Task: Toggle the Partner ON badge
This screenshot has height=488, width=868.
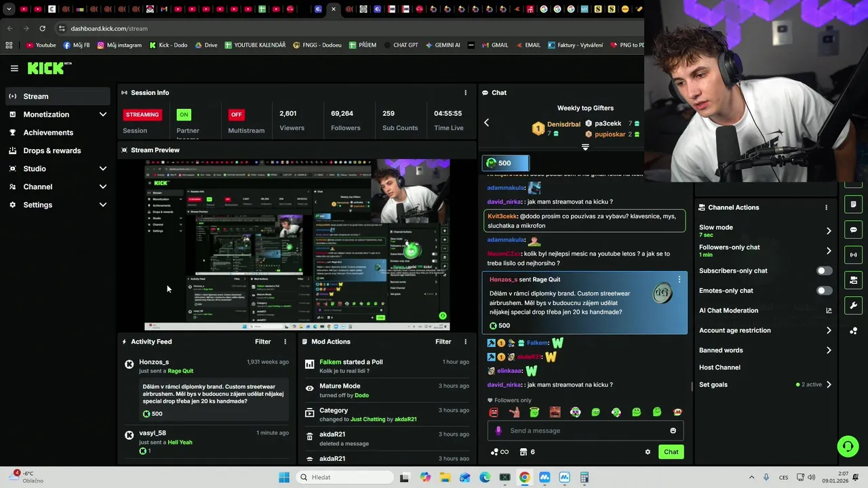Action: click(x=184, y=115)
